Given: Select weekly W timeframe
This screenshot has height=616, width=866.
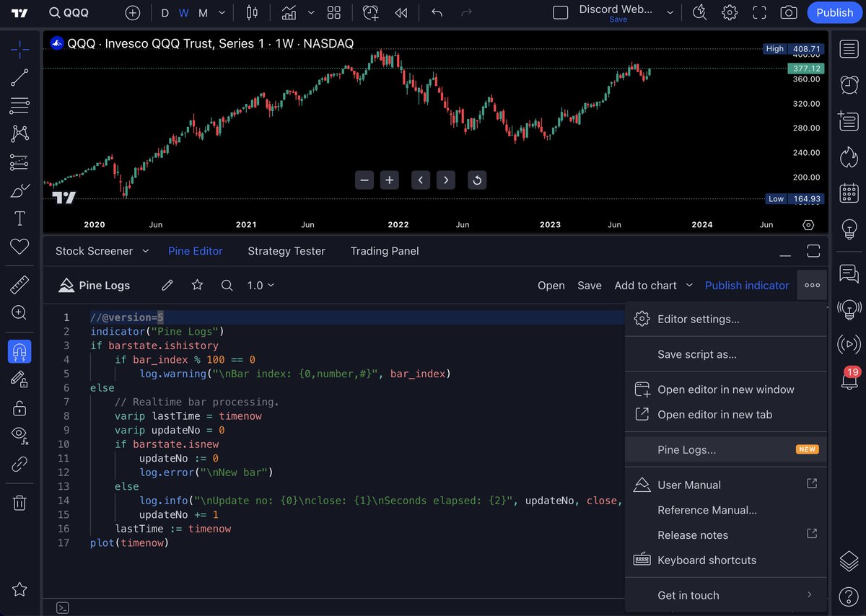Looking at the screenshot, I should click(183, 12).
